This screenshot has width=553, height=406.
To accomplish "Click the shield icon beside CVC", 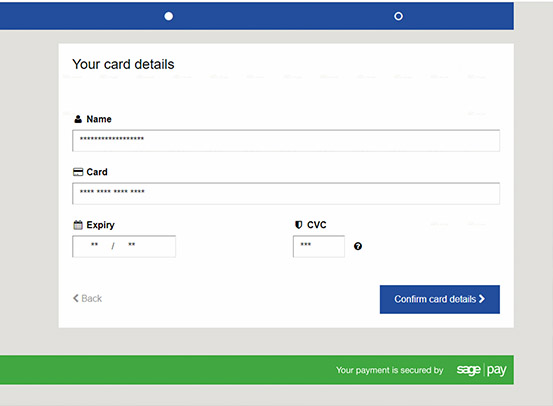I will tap(298, 225).
